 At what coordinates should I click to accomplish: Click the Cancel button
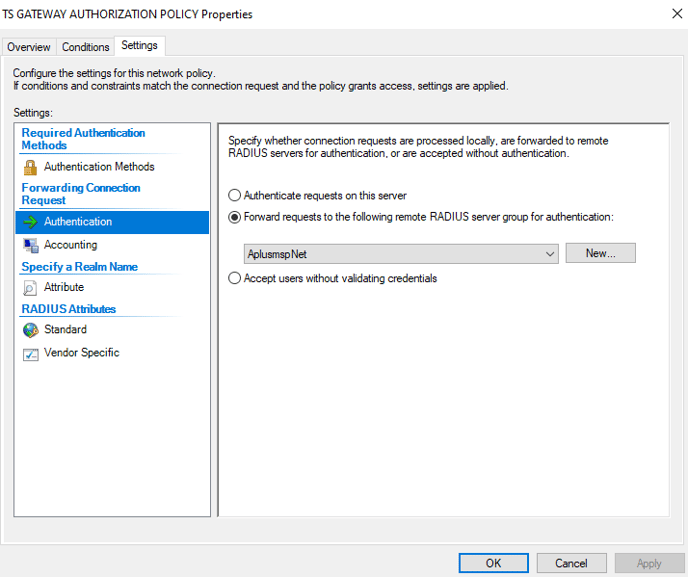(571, 563)
